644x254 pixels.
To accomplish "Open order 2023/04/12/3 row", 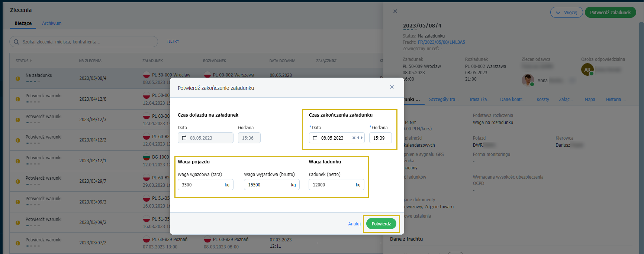I will point(93,120).
